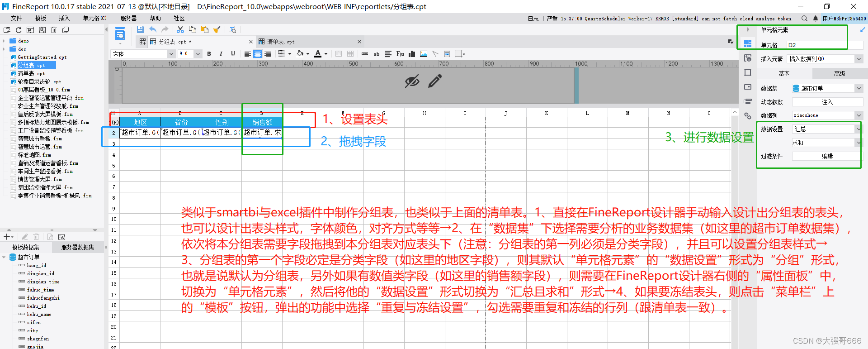Click the Refresh icon in file panel
Viewport: 868px width, 349px height.
(x=19, y=30)
